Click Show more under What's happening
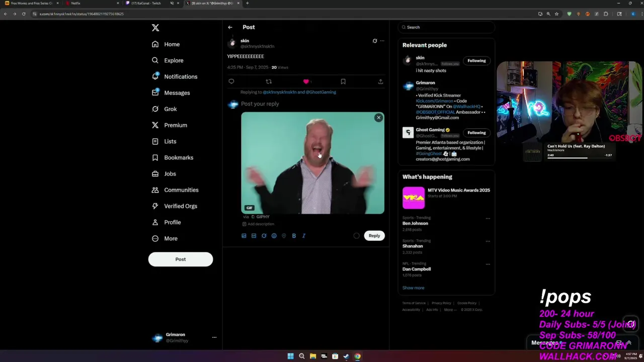The image size is (644, 362). (413, 288)
